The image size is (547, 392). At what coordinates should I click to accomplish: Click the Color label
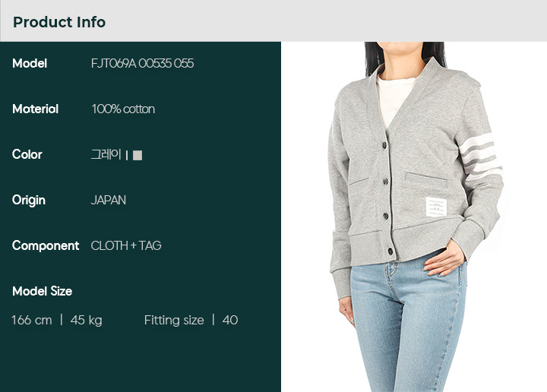coord(27,154)
